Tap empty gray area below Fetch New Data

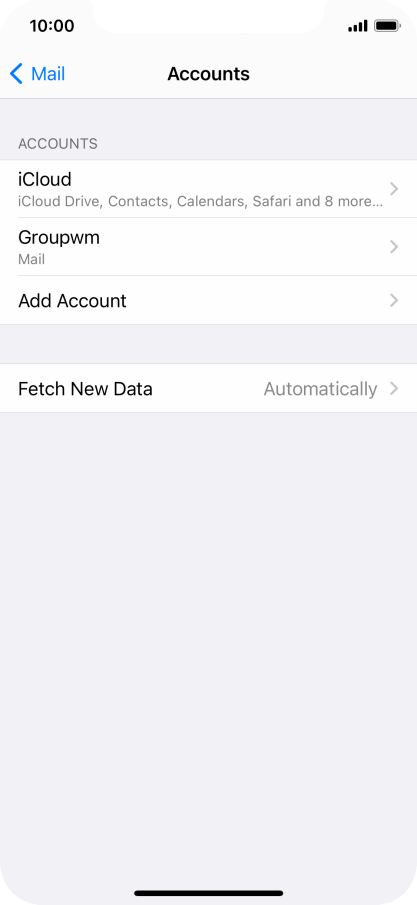coord(208,635)
